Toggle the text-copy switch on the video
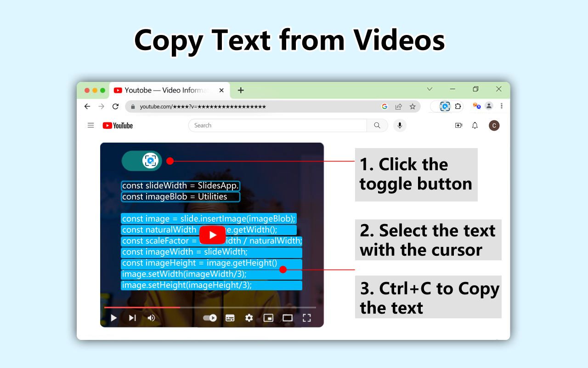This screenshot has height=368, width=588. pyautogui.click(x=142, y=161)
